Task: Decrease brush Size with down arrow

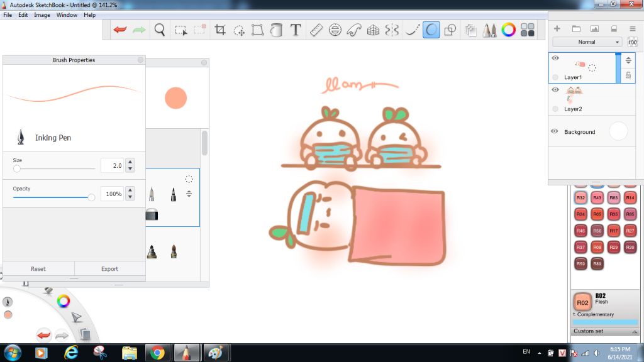Action: coord(130,168)
